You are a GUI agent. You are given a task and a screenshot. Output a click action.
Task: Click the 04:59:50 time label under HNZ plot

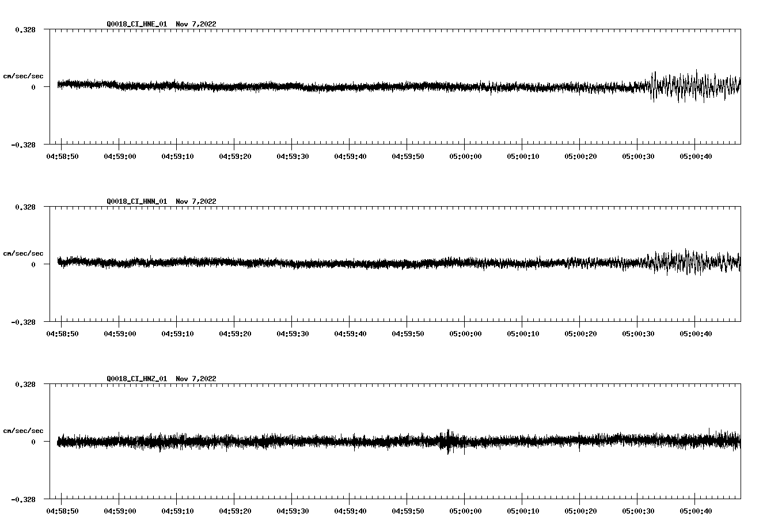point(408,511)
